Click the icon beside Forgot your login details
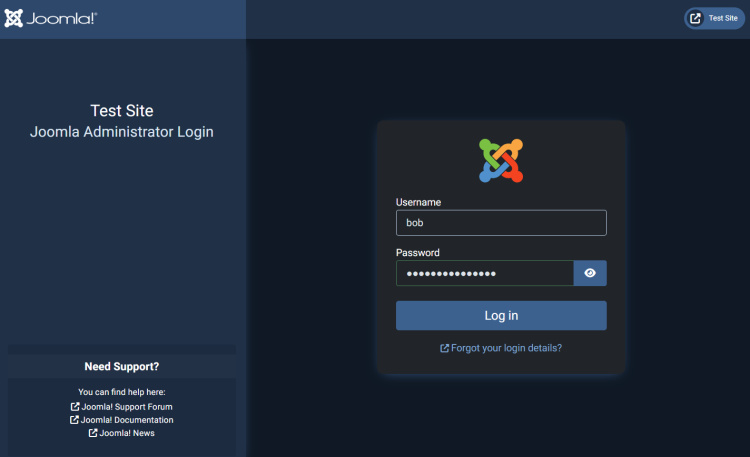Viewport: 750px width, 457px height. pos(445,348)
